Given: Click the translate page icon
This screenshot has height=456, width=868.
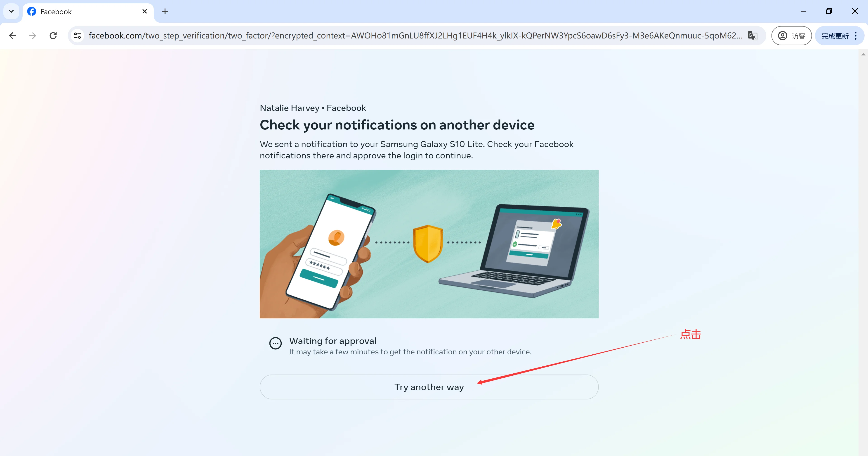Looking at the screenshot, I should pos(753,36).
